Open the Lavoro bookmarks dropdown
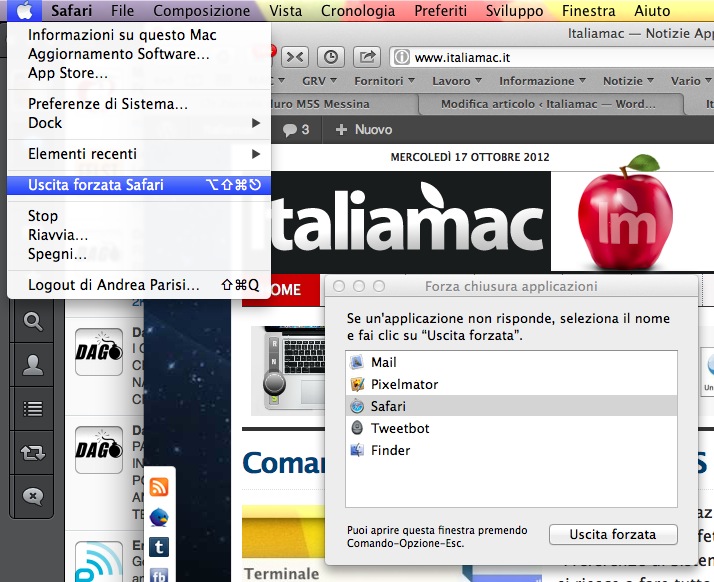 (457, 81)
